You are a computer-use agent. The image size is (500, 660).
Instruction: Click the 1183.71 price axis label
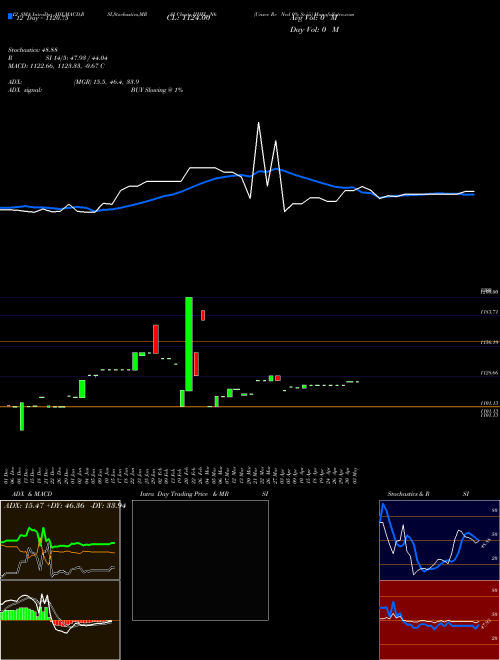tap(489, 312)
